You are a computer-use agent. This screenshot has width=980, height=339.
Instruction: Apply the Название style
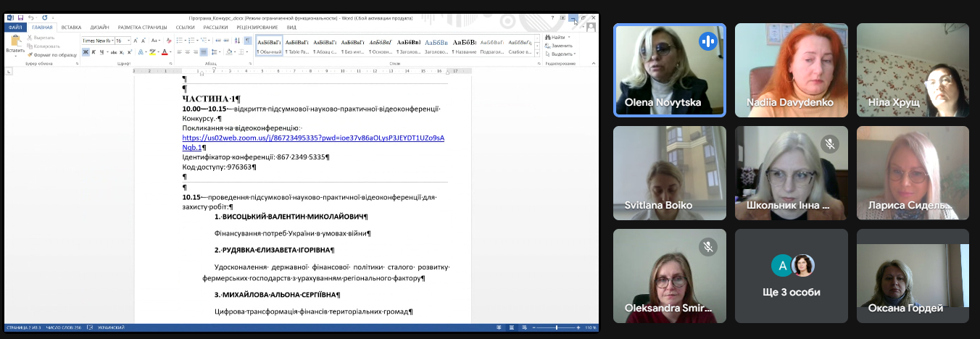465,46
